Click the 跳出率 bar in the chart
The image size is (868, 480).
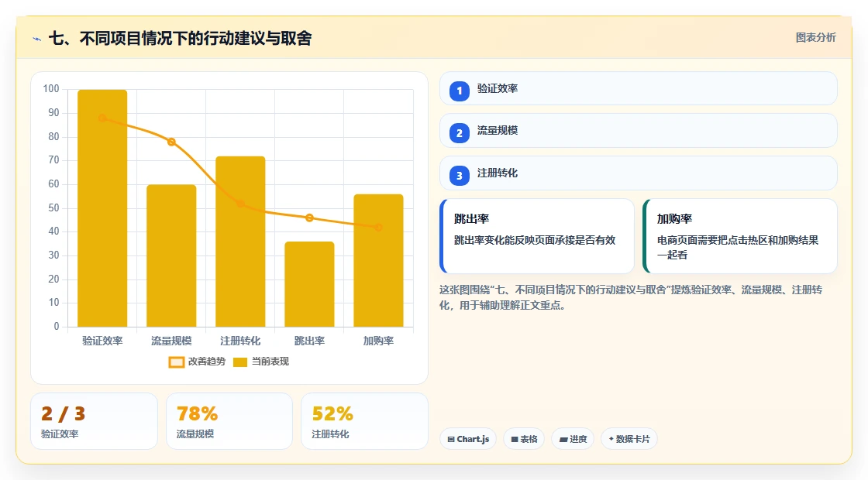click(309, 284)
